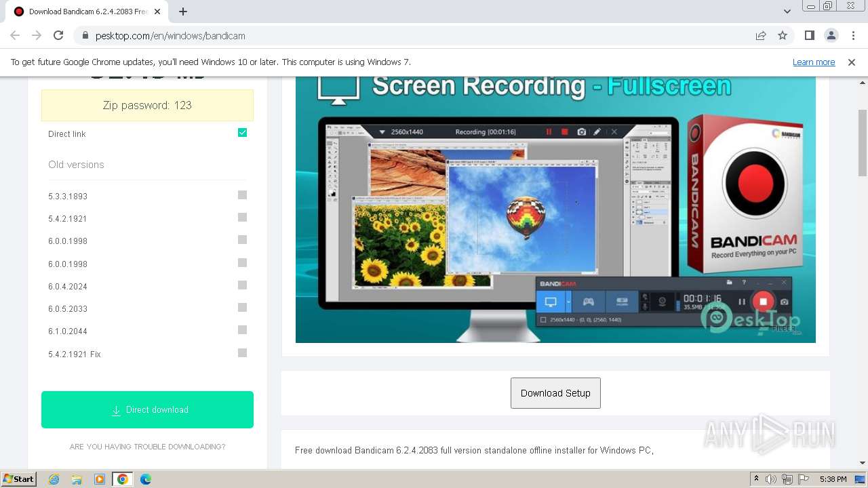The width and height of the screenshot is (868, 488).
Task: Click Free download Bandicam description text
Action: pyautogui.click(x=474, y=450)
